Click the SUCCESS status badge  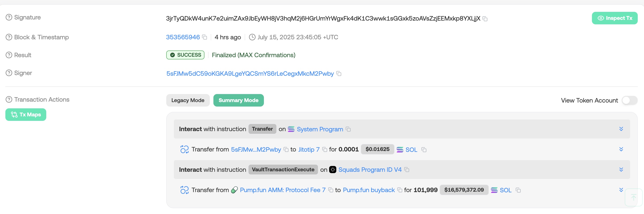(x=185, y=55)
